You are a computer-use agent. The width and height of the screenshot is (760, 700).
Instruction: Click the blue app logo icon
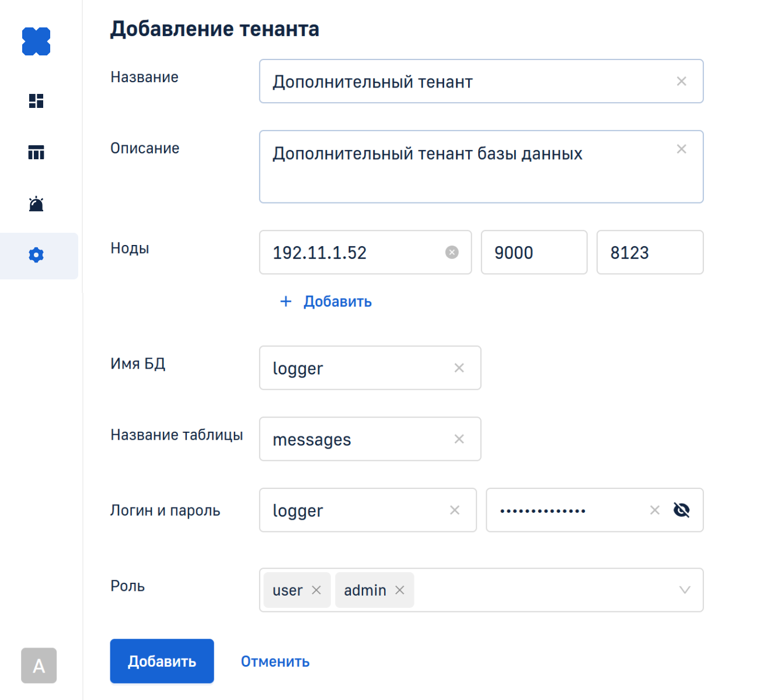coord(36,41)
